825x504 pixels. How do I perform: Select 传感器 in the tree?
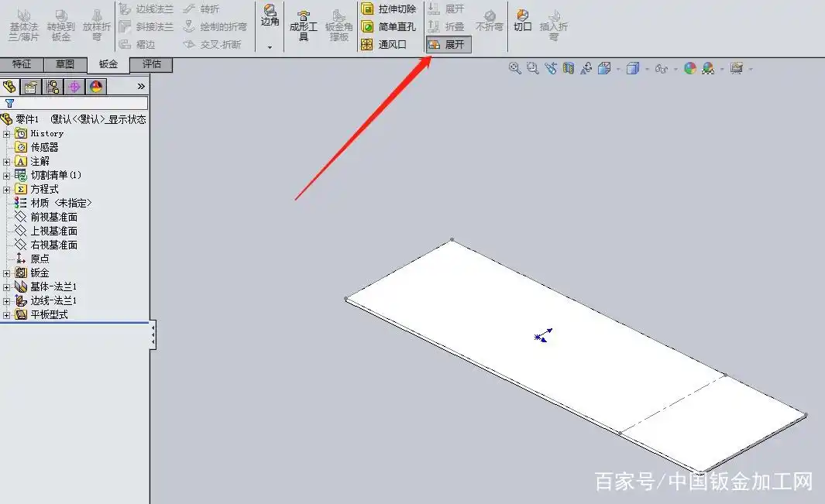coord(44,147)
